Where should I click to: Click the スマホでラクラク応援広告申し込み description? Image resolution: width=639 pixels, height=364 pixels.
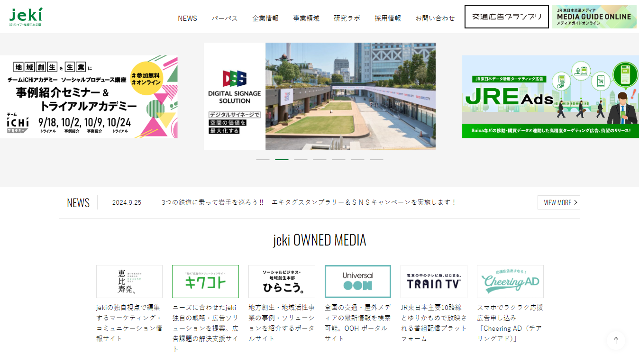point(510,323)
